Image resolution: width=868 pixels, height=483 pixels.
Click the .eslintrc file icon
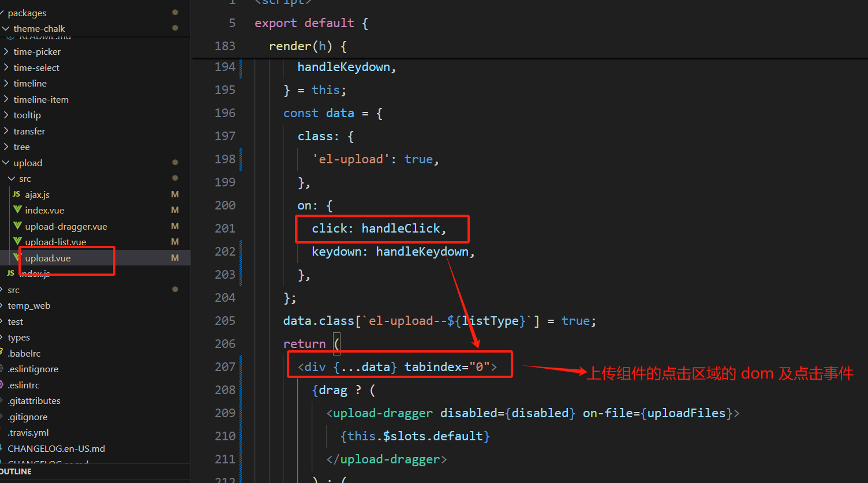[2, 385]
